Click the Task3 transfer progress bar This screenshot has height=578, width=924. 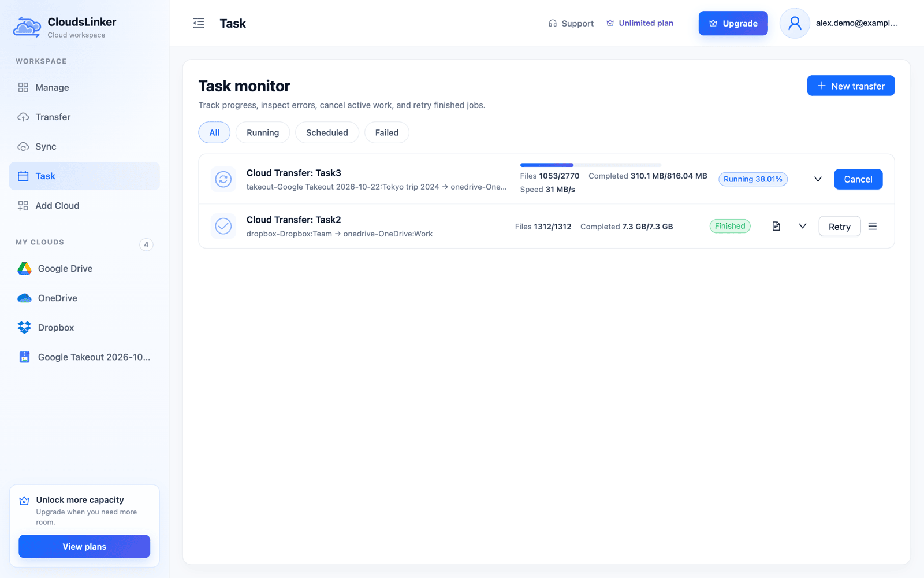(x=590, y=165)
